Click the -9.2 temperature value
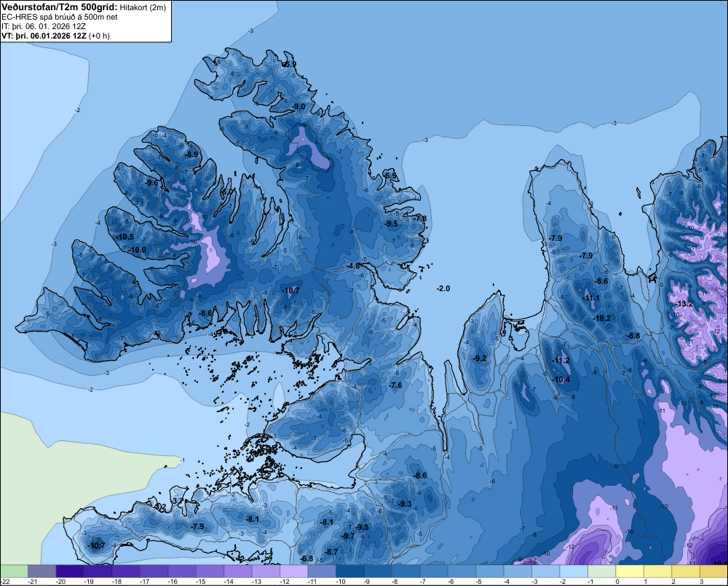 coord(480,358)
